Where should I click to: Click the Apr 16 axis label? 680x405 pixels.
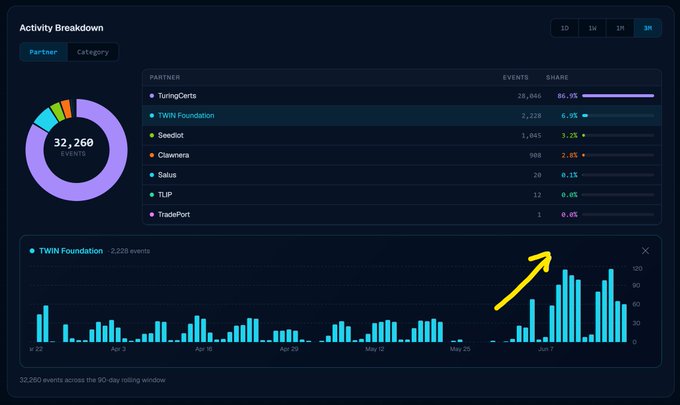[203, 349]
